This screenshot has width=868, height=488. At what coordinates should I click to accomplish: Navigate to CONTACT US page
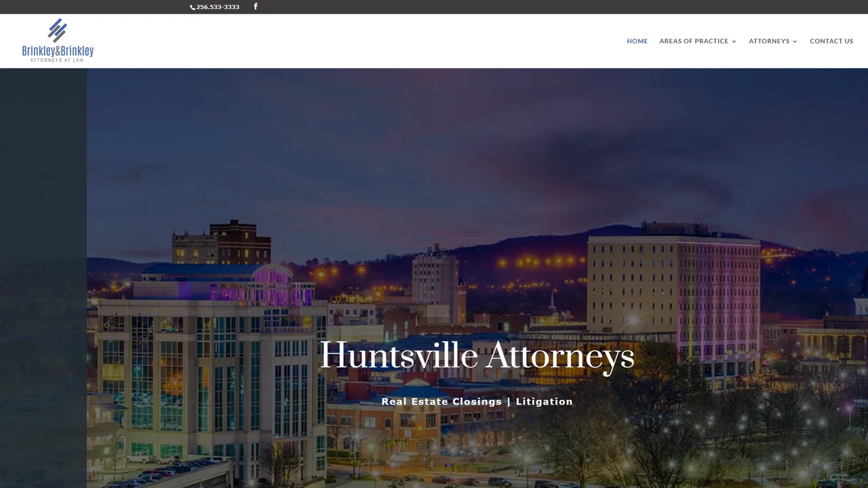(x=831, y=41)
